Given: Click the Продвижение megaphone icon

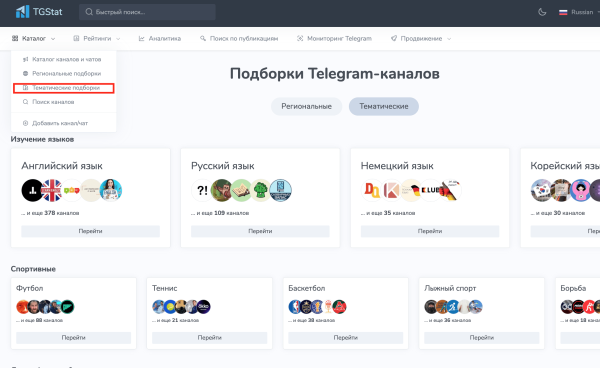Looking at the screenshot, I should point(394,39).
